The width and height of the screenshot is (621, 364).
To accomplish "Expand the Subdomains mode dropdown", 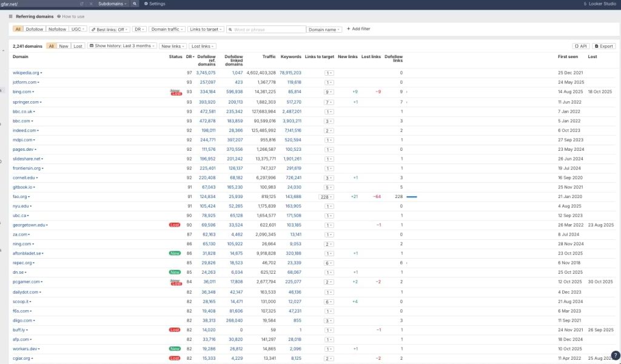I will (113, 4).
